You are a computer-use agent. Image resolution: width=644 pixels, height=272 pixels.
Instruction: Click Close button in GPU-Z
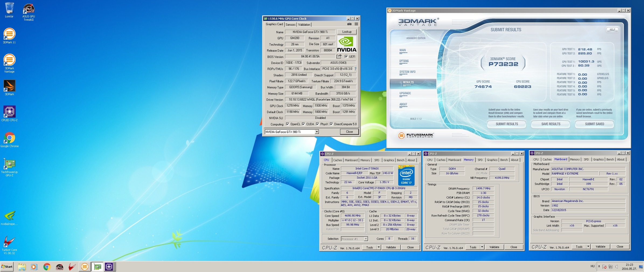tap(349, 132)
